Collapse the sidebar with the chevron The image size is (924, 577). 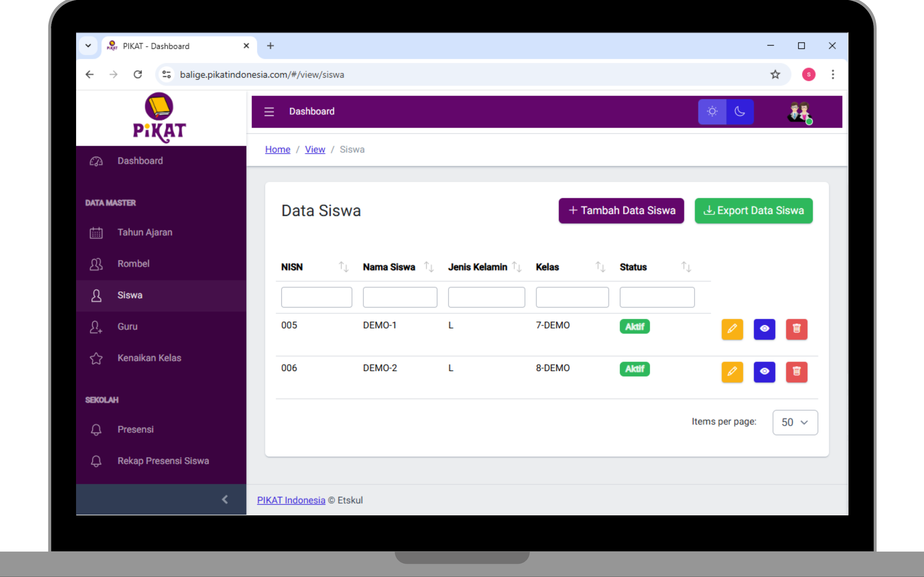pyautogui.click(x=225, y=499)
